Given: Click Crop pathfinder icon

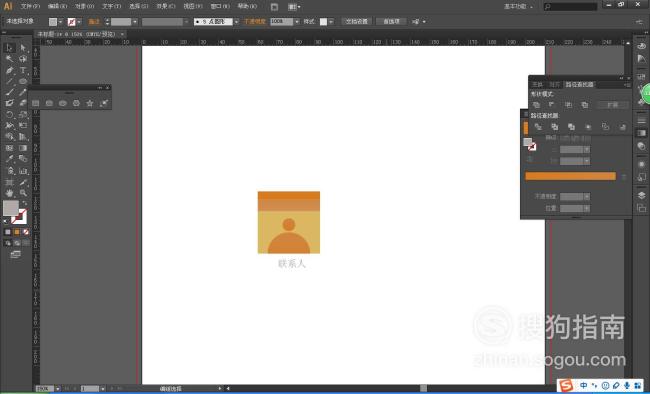Looking at the screenshot, I should click(588, 127).
